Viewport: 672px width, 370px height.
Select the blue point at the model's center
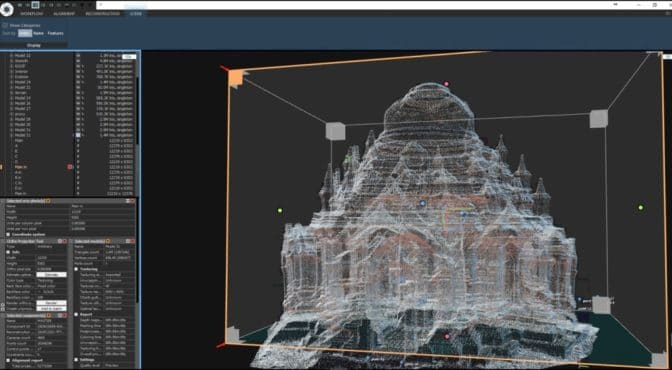423,203
